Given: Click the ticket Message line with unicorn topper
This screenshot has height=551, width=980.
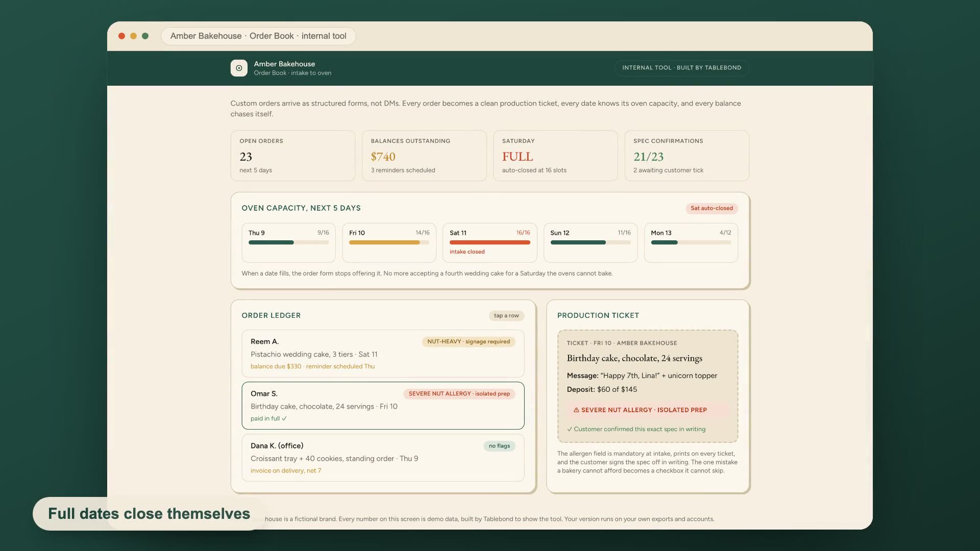Looking at the screenshot, I should click(x=642, y=375).
